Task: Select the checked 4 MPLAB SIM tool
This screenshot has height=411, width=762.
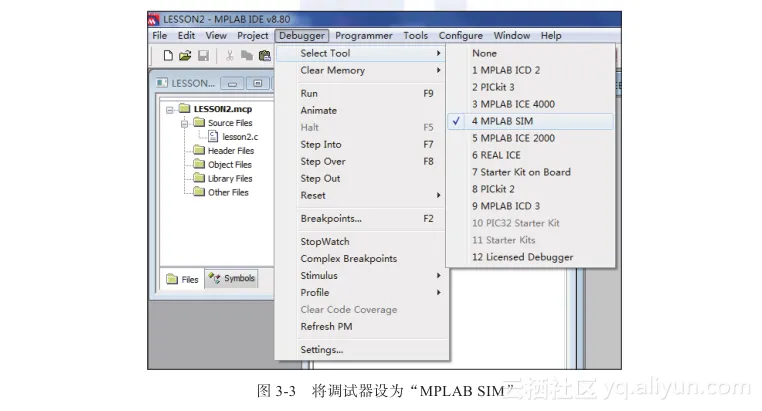Action: click(x=530, y=121)
